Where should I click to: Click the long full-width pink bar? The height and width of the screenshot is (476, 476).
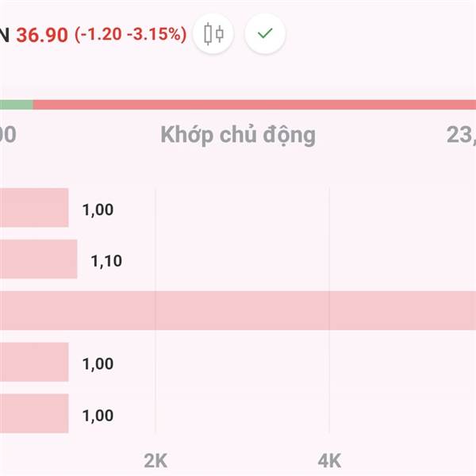[x=238, y=310]
